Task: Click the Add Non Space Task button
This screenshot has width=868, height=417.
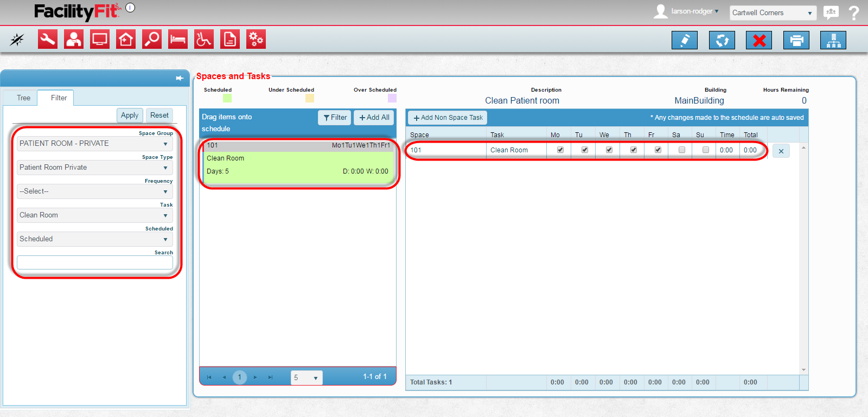Action: click(448, 118)
